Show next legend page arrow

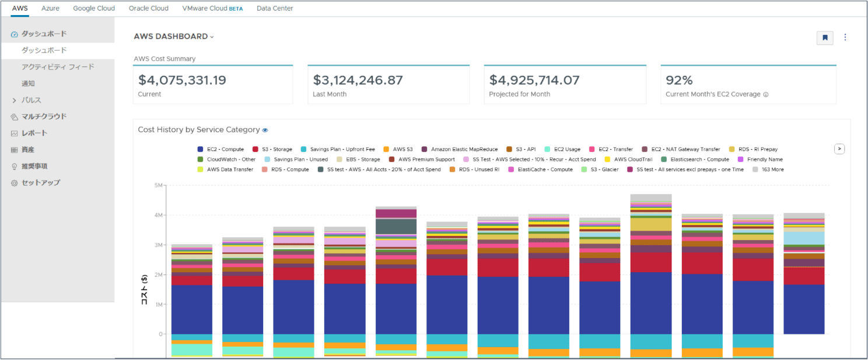pos(839,149)
